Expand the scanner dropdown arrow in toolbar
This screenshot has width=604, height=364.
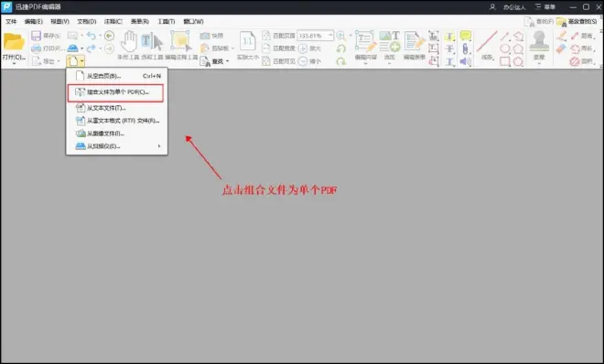click(81, 48)
